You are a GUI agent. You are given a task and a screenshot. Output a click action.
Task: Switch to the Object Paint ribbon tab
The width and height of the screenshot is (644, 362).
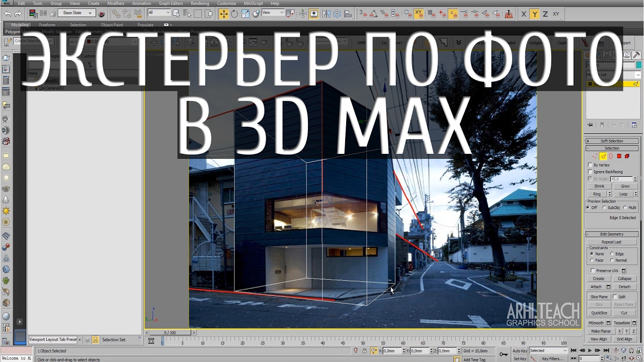tap(112, 25)
